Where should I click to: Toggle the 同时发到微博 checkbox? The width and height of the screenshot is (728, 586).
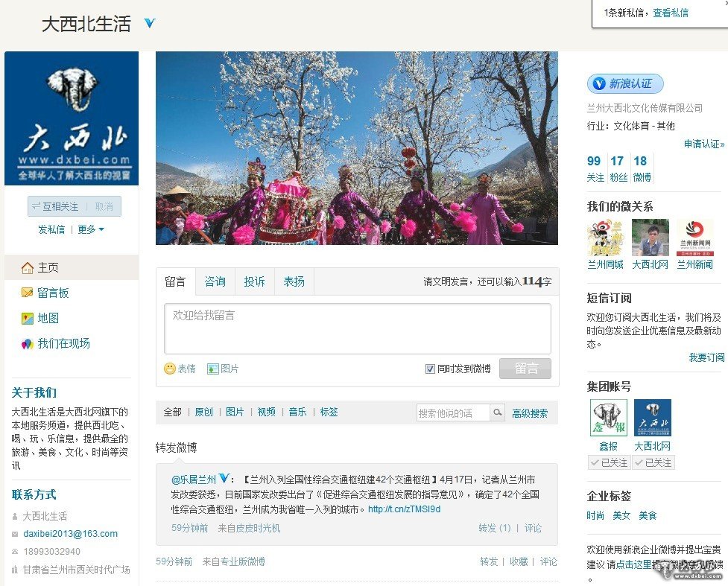pyautogui.click(x=430, y=369)
